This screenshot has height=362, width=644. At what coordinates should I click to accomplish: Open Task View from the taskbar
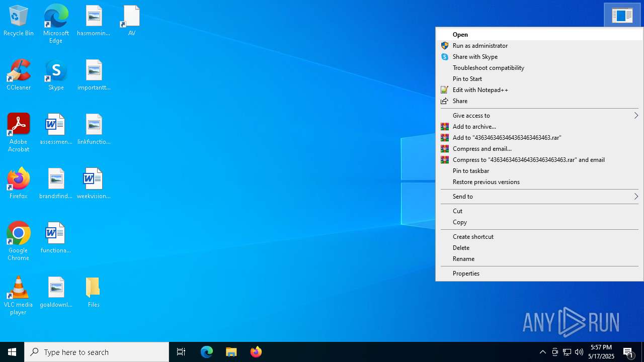181,352
